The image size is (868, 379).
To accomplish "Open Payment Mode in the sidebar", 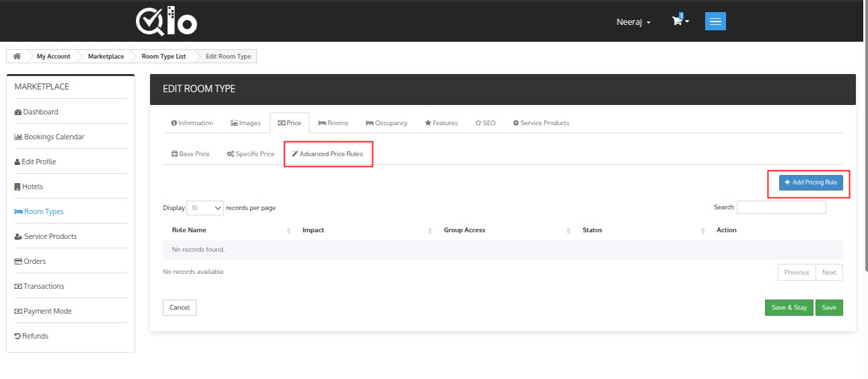I will point(43,311).
